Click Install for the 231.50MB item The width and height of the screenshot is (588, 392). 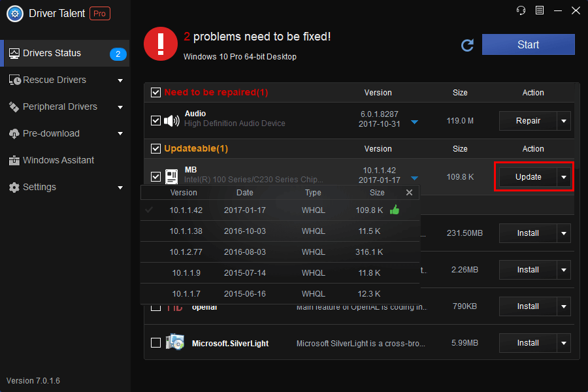pyautogui.click(x=528, y=233)
